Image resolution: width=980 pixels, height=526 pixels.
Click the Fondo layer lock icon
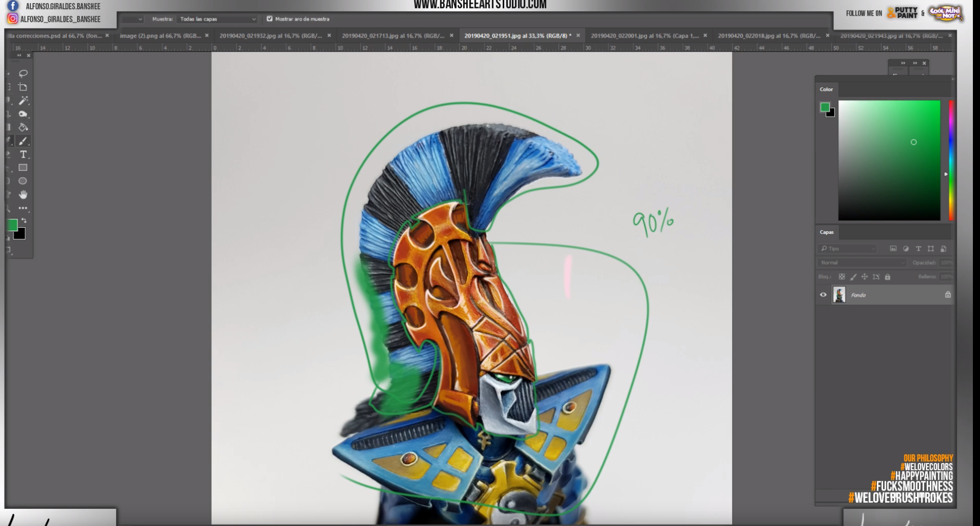948,295
